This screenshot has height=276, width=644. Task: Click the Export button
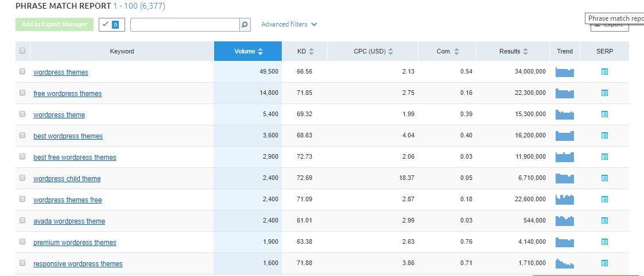(610, 25)
